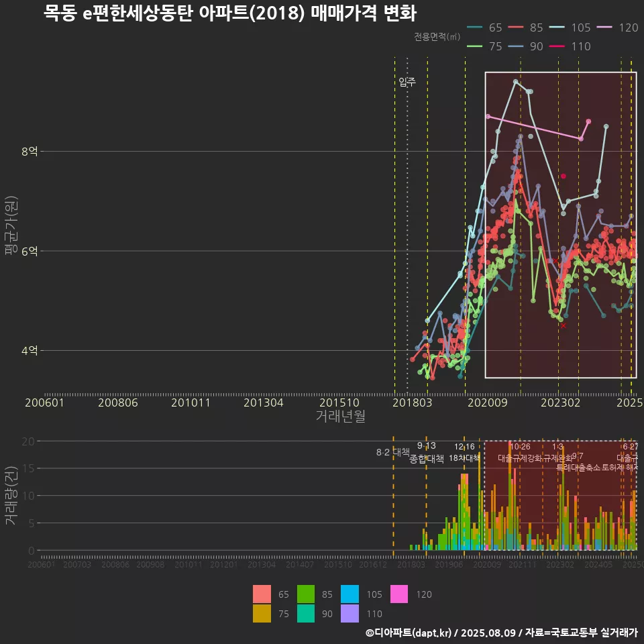The image size is (644, 644).
Task: Click 201906 on the volume chart x-axis
Action: pyautogui.click(x=449, y=565)
